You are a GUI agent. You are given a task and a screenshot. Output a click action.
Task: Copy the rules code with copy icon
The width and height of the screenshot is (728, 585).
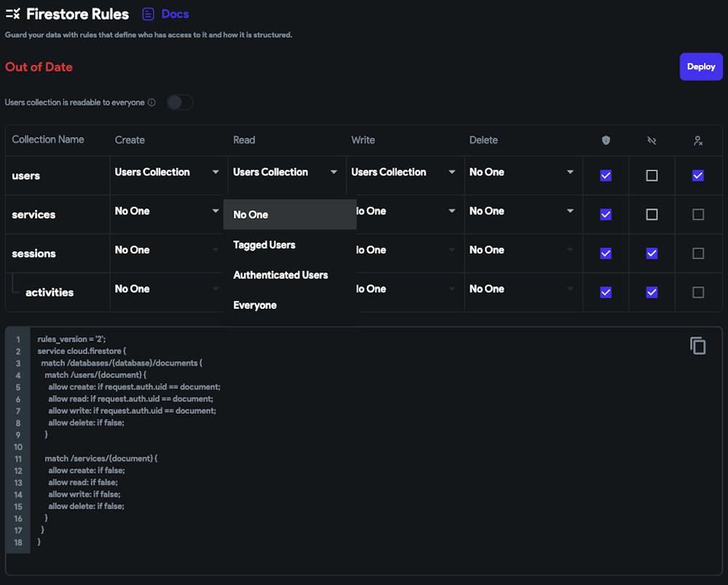[x=697, y=345]
